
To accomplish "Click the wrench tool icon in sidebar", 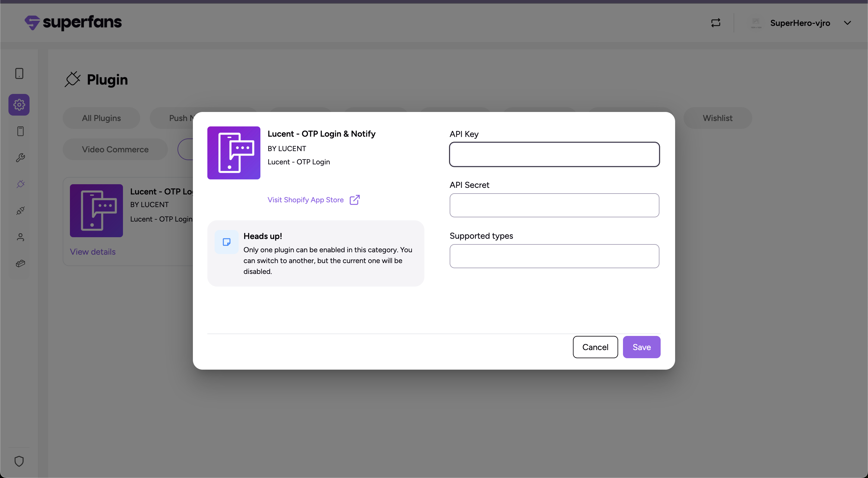I will pos(20,157).
